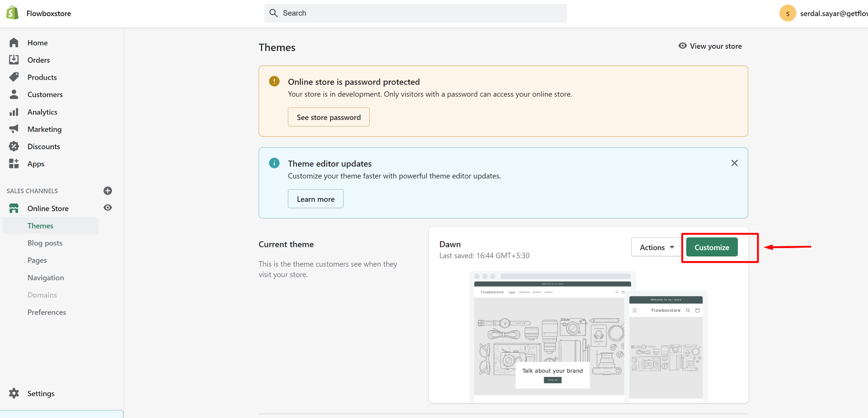The width and height of the screenshot is (868, 418).
Task: Click the Marketing megaphone icon
Action: pos(14,129)
